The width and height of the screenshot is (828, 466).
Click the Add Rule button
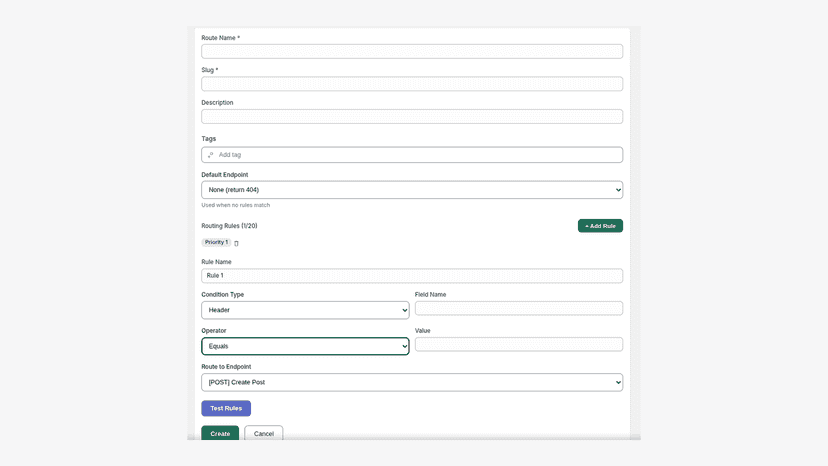point(600,226)
